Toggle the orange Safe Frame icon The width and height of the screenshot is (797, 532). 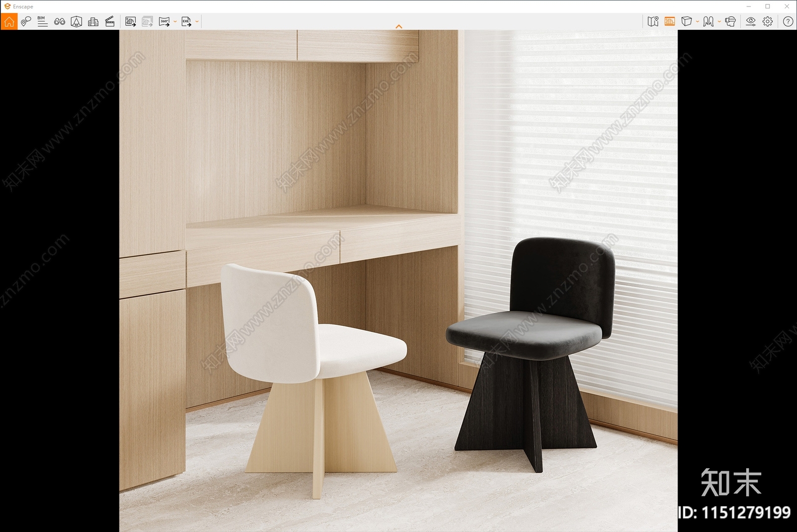pos(669,21)
